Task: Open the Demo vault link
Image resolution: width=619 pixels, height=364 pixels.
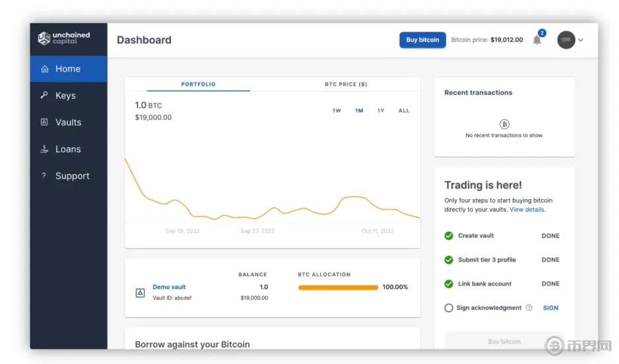Action: (169, 287)
